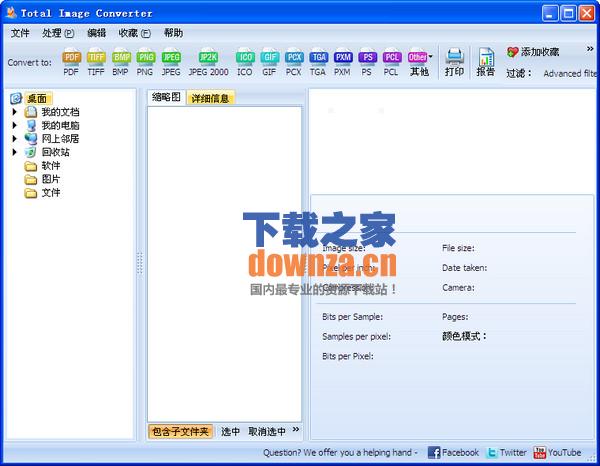Select JPEG 2000 conversion icon
Viewport: 600px width, 466px height.
[x=208, y=63]
